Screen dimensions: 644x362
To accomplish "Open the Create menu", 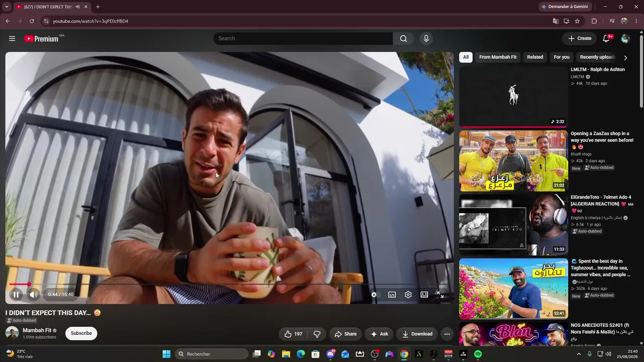I will (580, 39).
